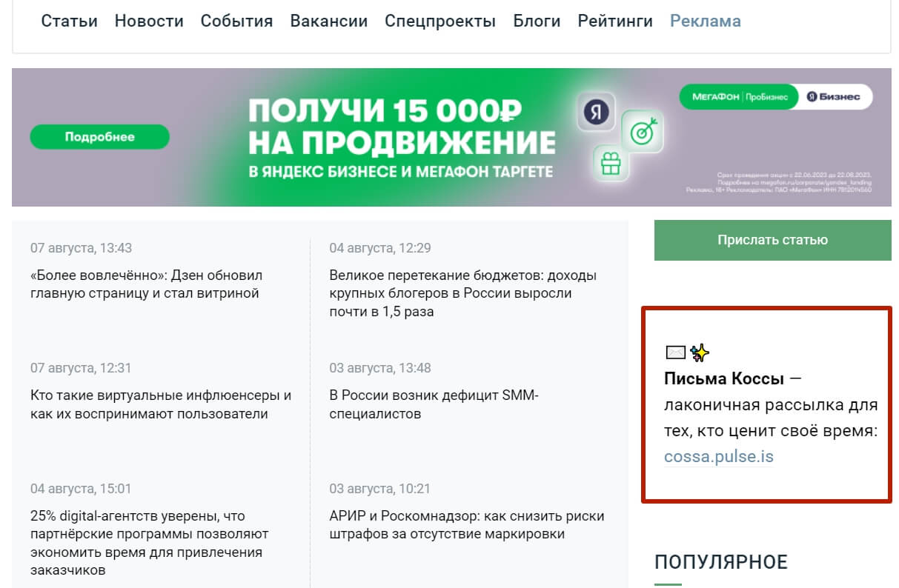The width and height of the screenshot is (899, 588).
Task: Click the timestamp 04 августа, 12:29
Action: (380, 248)
